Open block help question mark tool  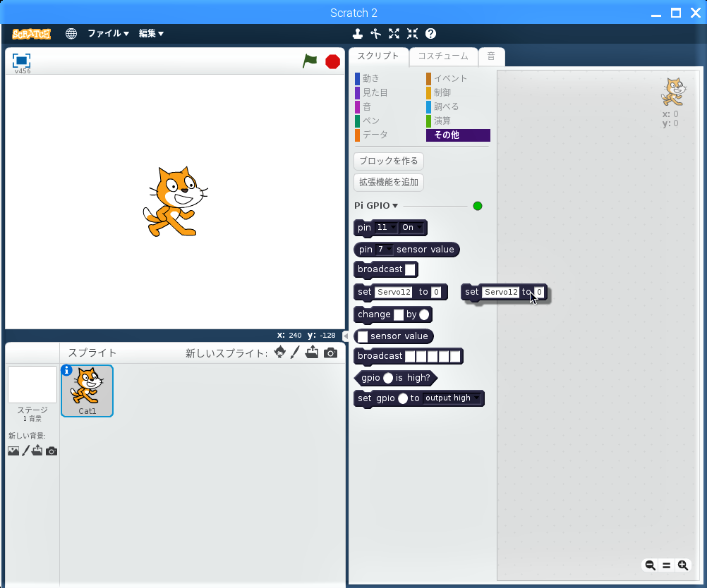coord(430,34)
